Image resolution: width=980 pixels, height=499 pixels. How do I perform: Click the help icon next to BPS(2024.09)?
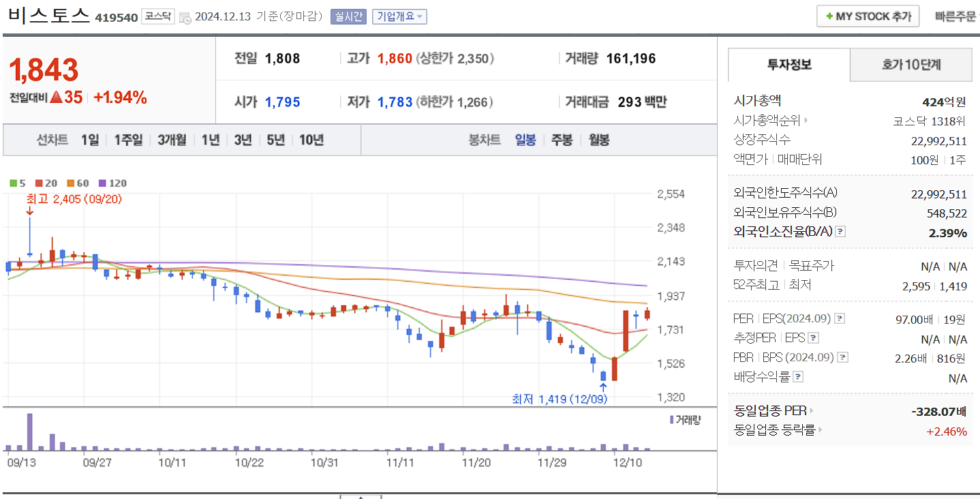click(x=842, y=357)
